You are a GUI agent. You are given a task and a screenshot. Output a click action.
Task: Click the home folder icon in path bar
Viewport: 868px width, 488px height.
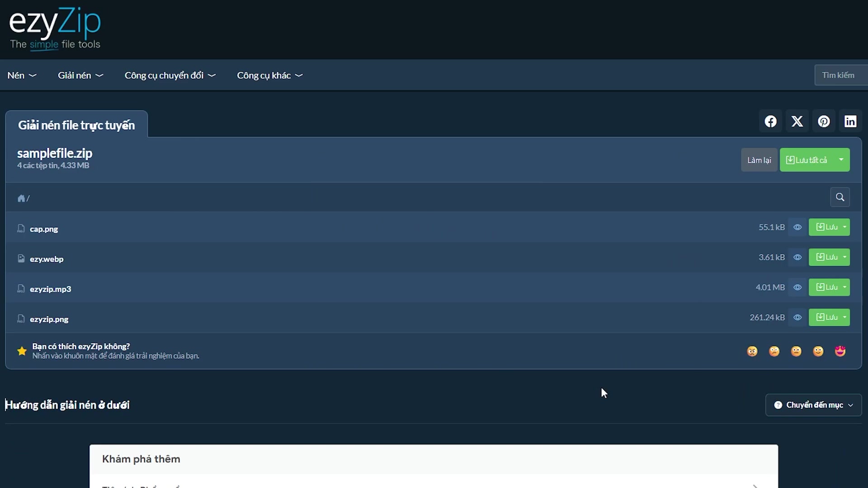[21, 198]
